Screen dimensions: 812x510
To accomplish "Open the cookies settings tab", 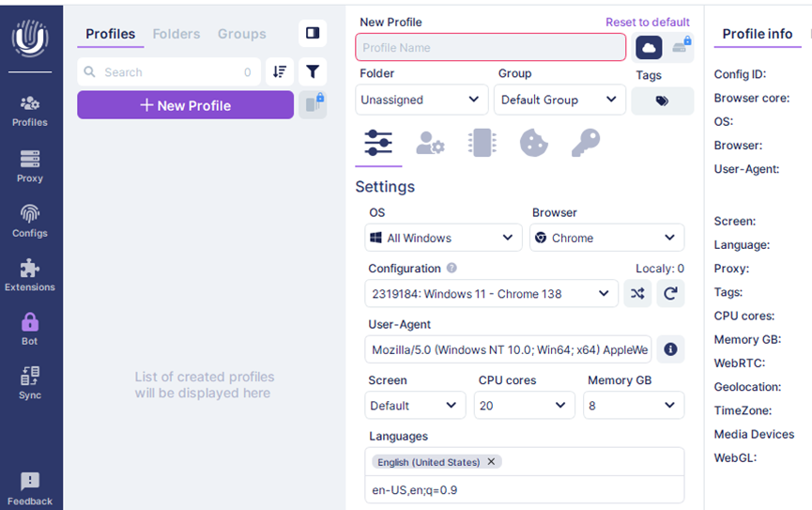I will coord(533,143).
